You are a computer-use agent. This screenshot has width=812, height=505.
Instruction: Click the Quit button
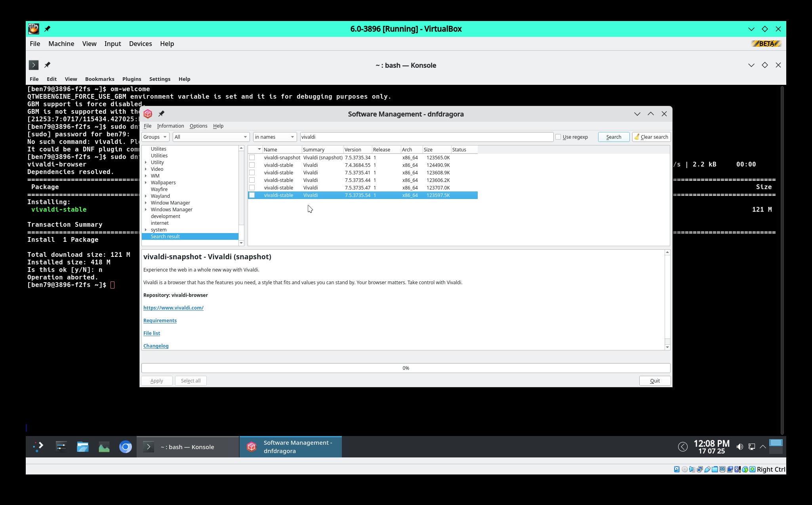click(655, 381)
